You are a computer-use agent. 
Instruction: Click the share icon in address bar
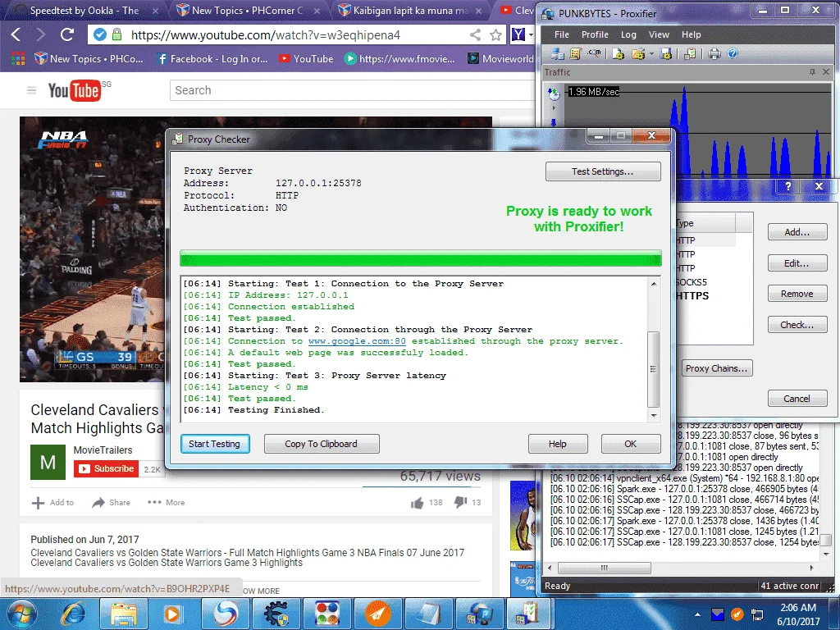coord(475,34)
